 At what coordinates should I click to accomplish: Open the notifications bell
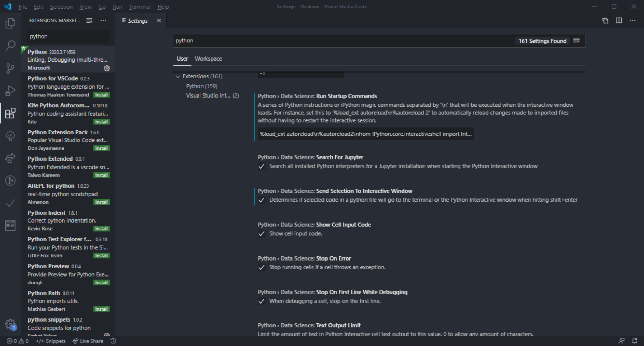(635, 341)
